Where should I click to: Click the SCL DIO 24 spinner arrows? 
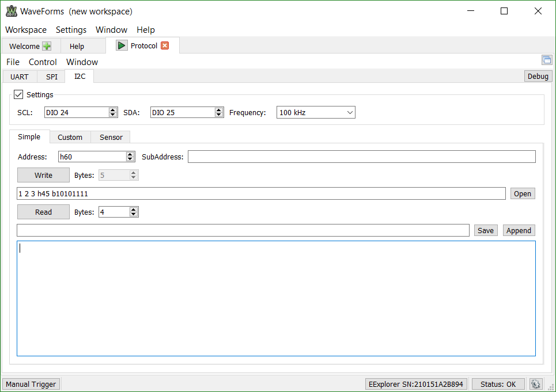tap(113, 113)
